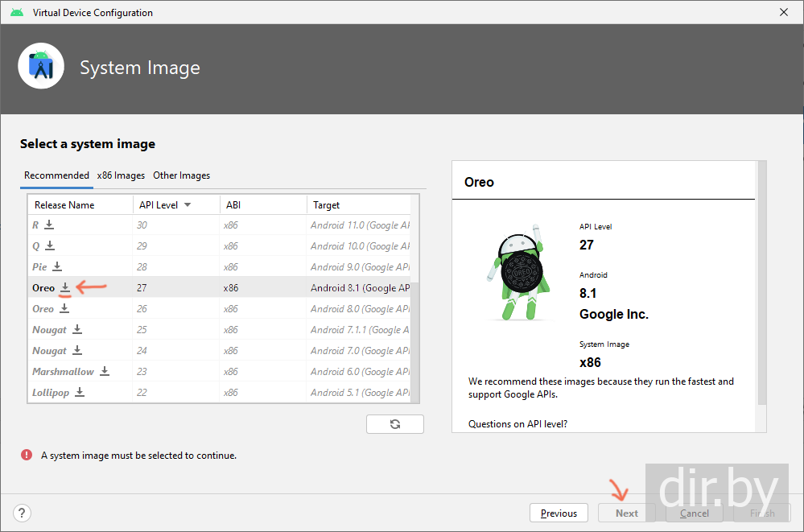The width and height of the screenshot is (804, 532).
Task: Click the Target column header
Action: pos(327,205)
